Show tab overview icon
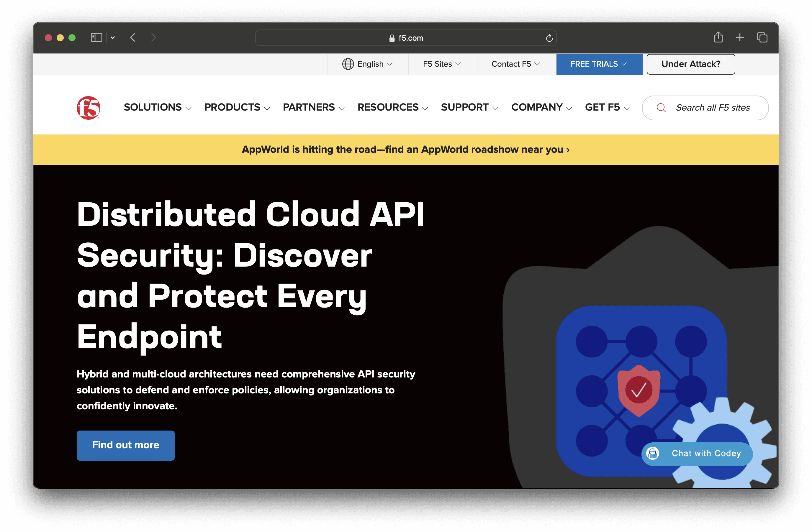This screenshot has width=812, height=532. tap(762, 37)
